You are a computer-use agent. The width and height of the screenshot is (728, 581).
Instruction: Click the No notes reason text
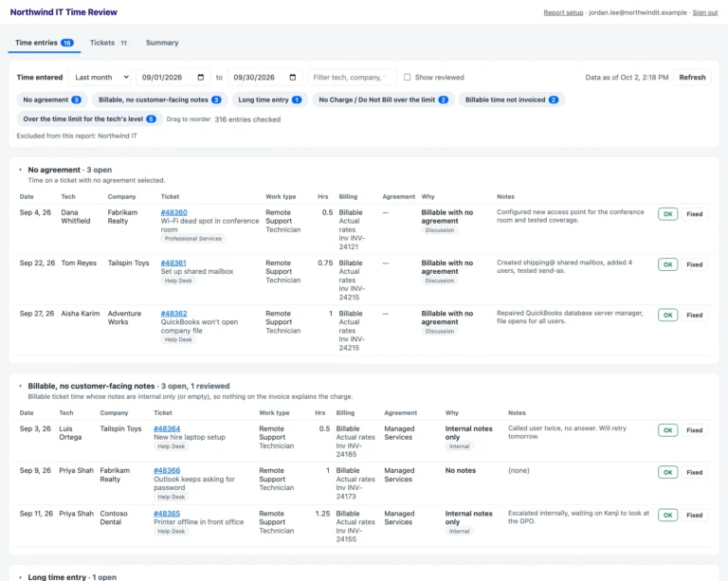click(x=461, y=470)
